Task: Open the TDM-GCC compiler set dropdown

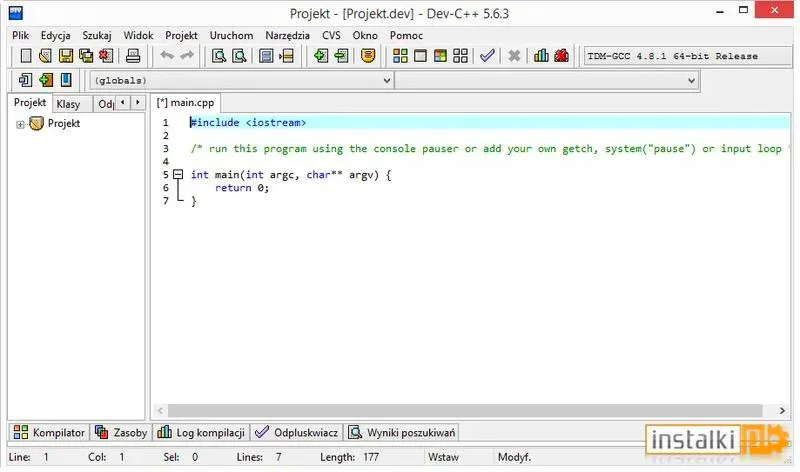Action: 687,56
